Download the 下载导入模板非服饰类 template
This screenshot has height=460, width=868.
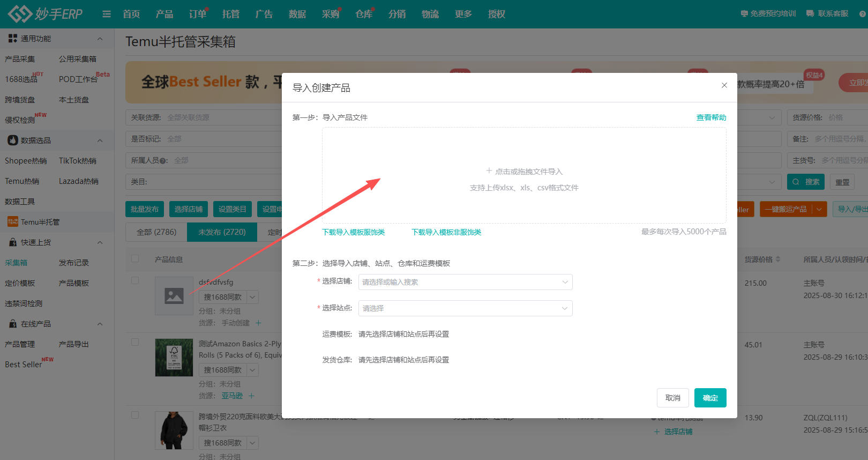coord(446,232)
